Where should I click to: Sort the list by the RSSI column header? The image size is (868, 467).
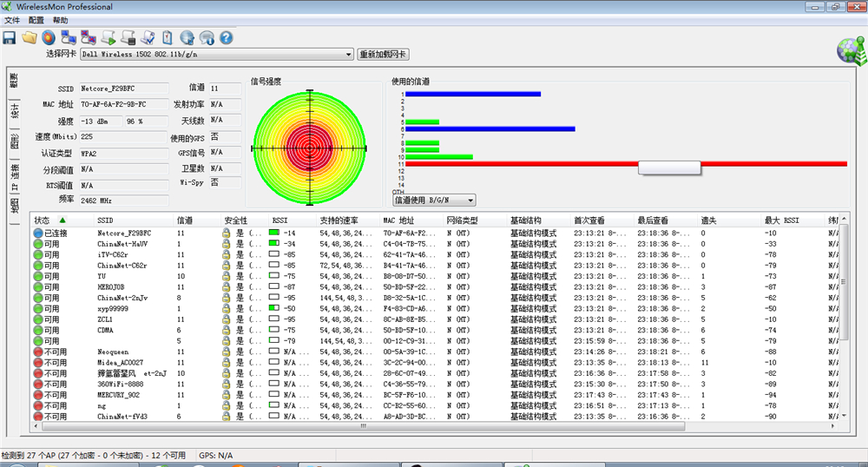279,220
